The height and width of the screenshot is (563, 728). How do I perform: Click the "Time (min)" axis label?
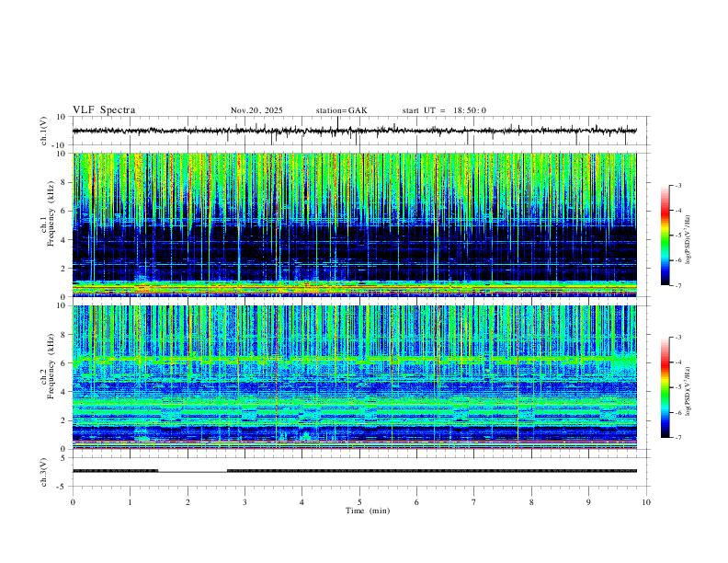pyautogui.click(x=368, y=511)
